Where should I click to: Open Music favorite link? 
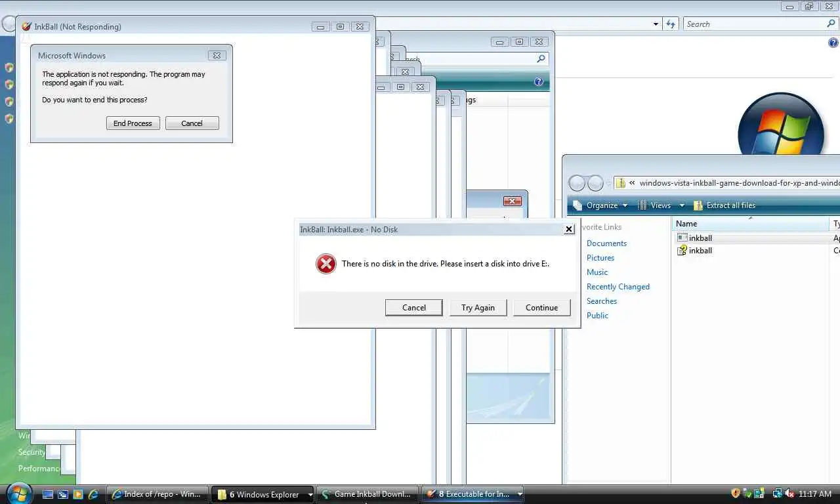tap(597, 272)
